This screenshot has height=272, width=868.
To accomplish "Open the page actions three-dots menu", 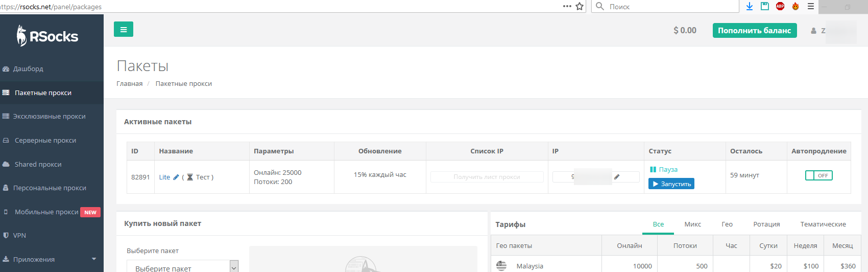I will tap(567, 7).
